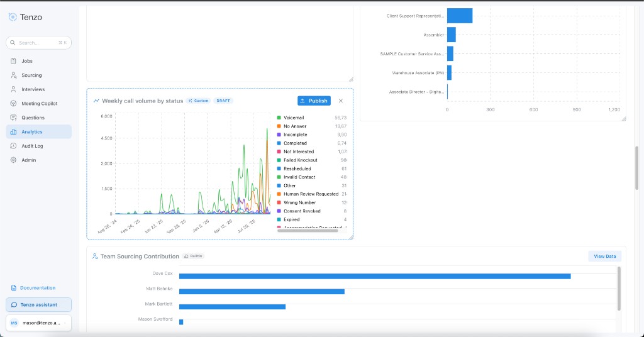Click resize handle of Weekly call volume card
The image size is (644, 337).
(x=351, y=237)
